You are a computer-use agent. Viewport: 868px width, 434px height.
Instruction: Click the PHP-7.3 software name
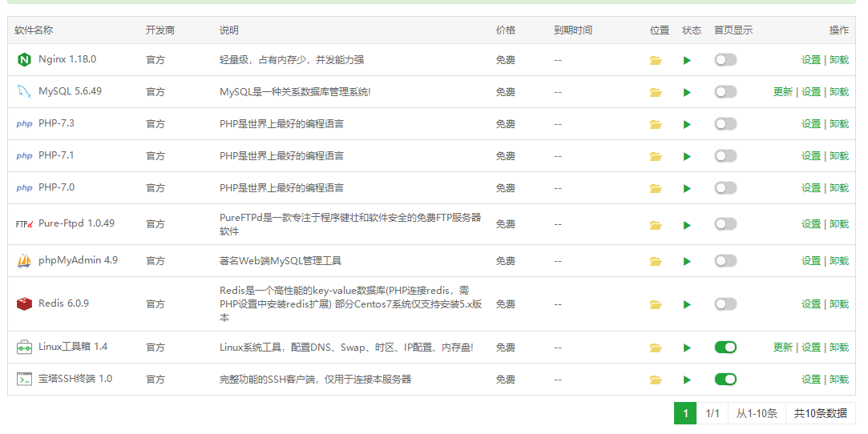[56, 123]
